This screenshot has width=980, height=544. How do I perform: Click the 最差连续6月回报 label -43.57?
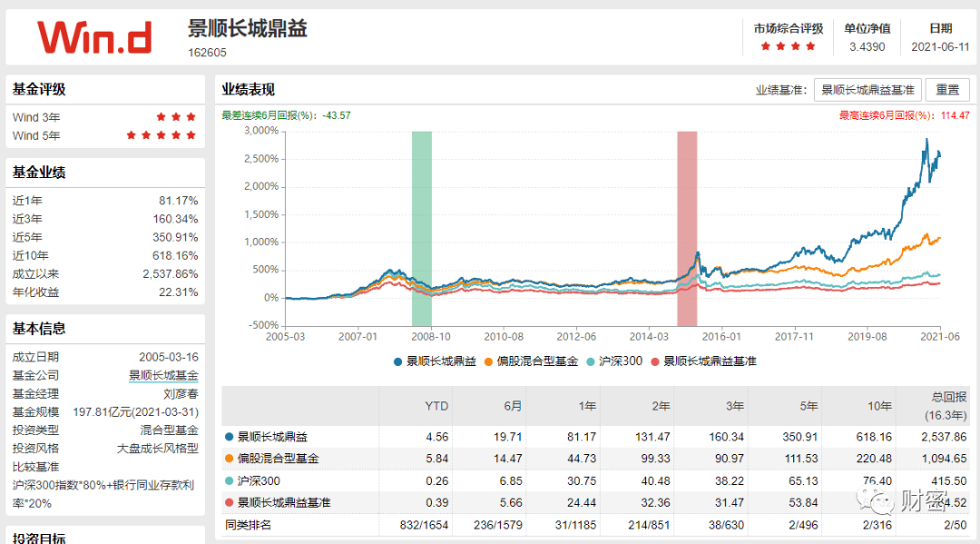point(286,115)
